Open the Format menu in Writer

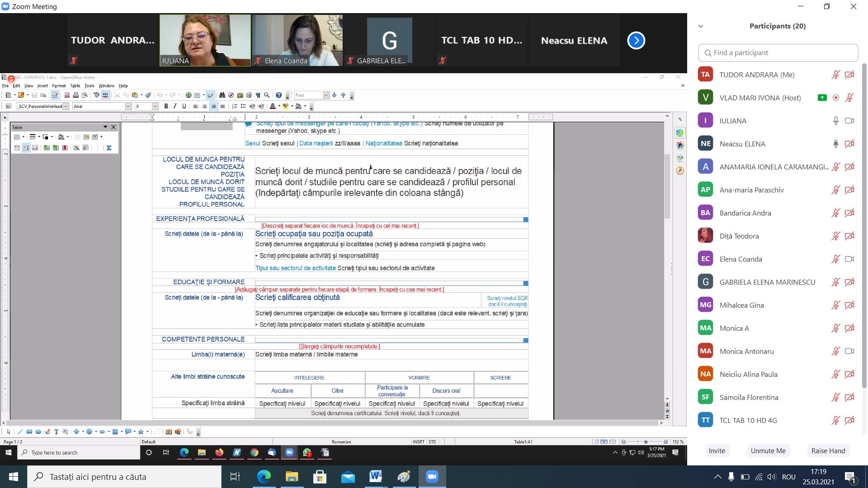(59, 86)
